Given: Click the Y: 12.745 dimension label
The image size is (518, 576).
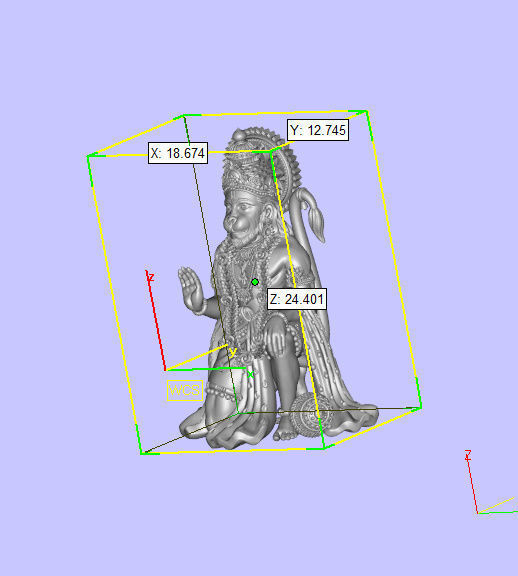Looking at the screenshot, I should (x=318, y=130).
